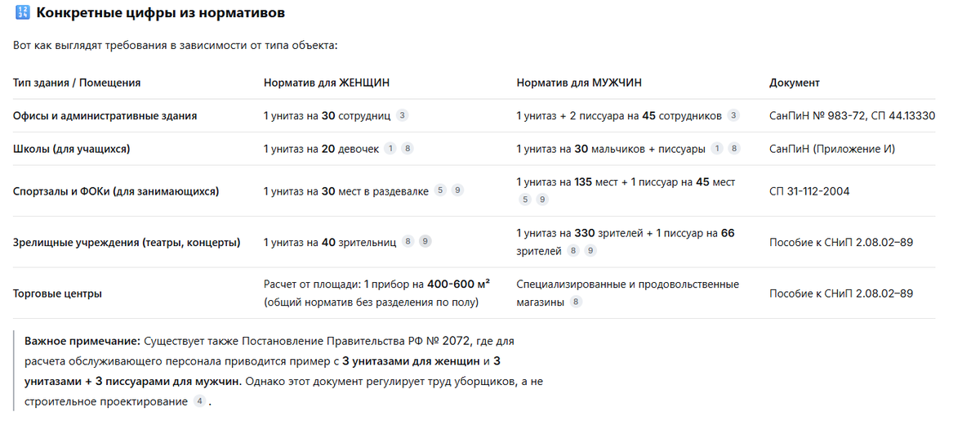Click 'Пособие к СНиП 2.08.02–89' in theaters row

point(841,242)
